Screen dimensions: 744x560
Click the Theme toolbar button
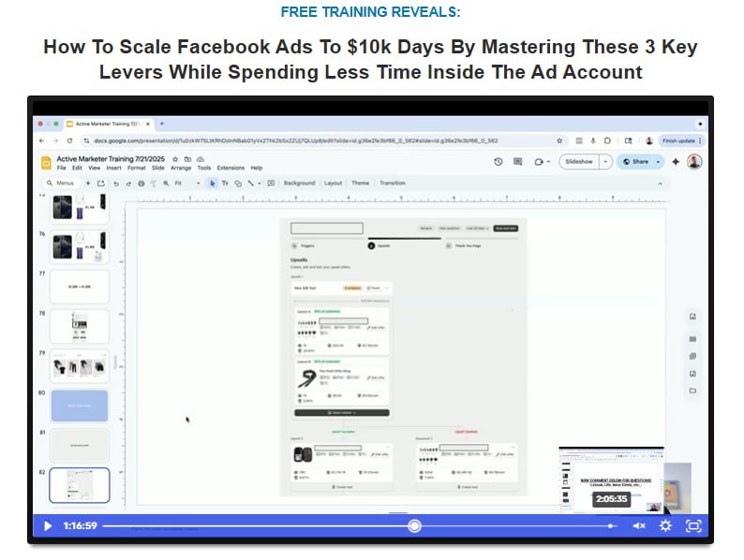[x=360, y=183]
